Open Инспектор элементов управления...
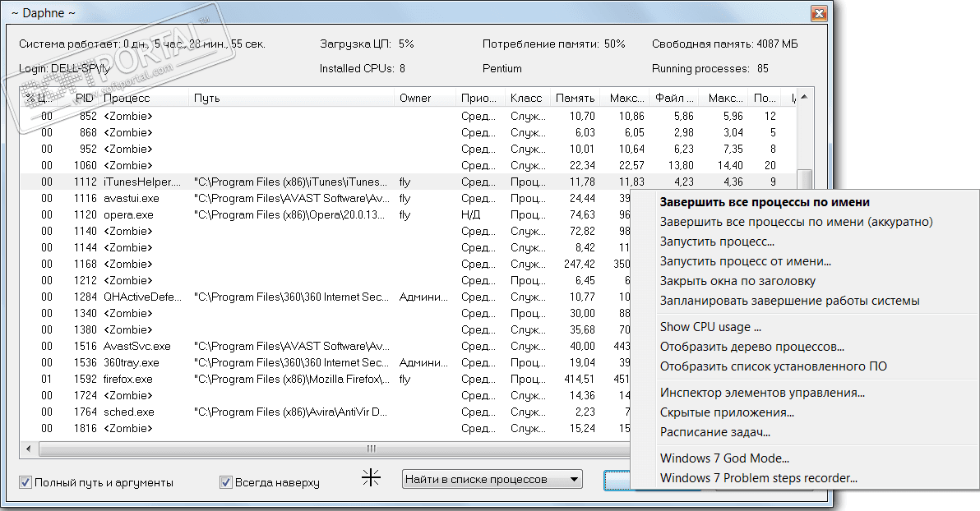 point(762,393)
